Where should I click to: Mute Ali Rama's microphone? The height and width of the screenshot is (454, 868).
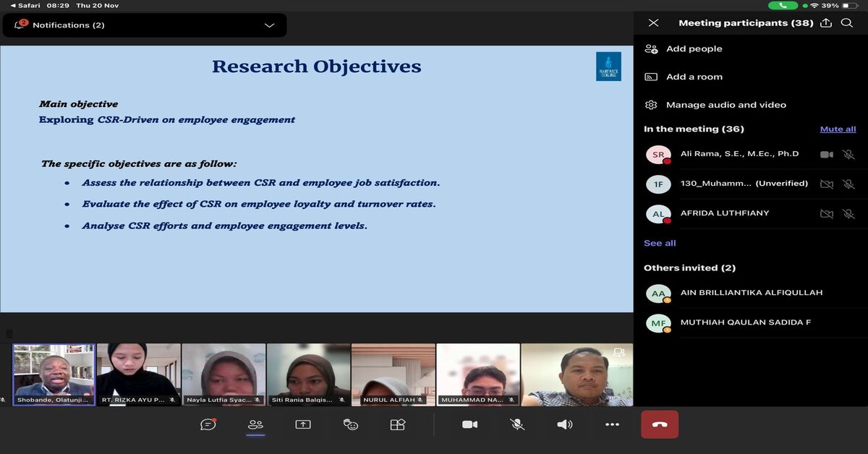pos(848,155)
